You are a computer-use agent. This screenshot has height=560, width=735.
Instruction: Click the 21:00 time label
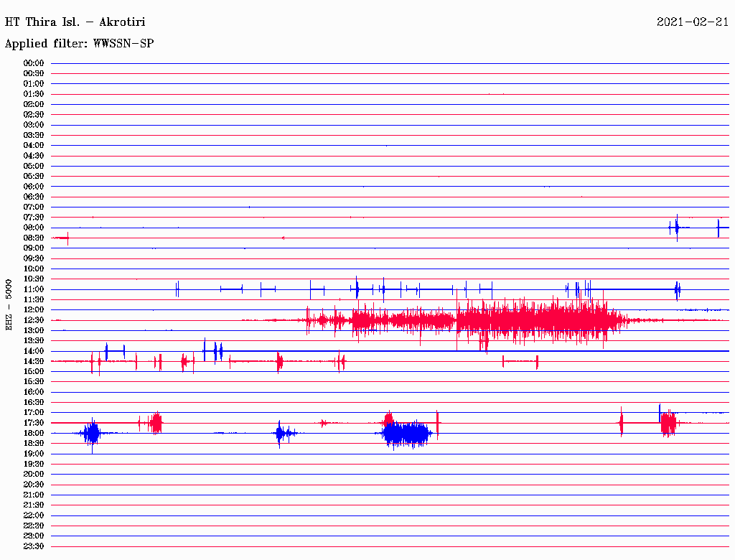(34, 495)
